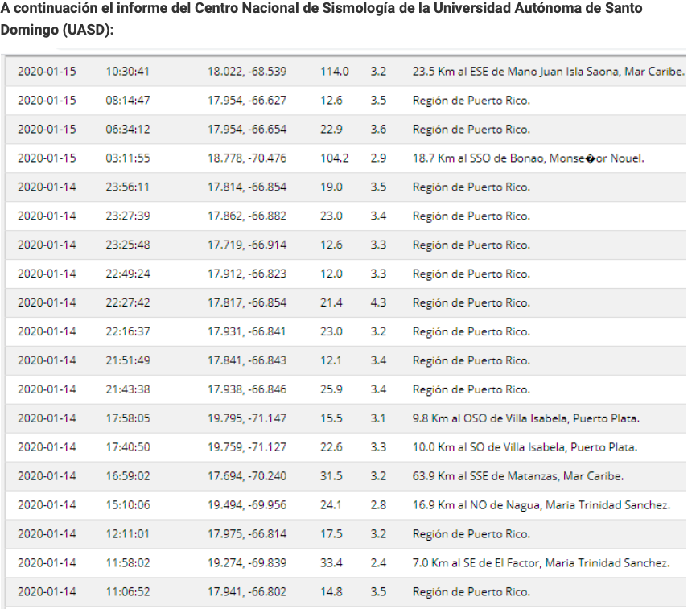Screen dimensions: 700x609
Task: Select time 16:59:02 cell
Action: (x=128, y=476)
